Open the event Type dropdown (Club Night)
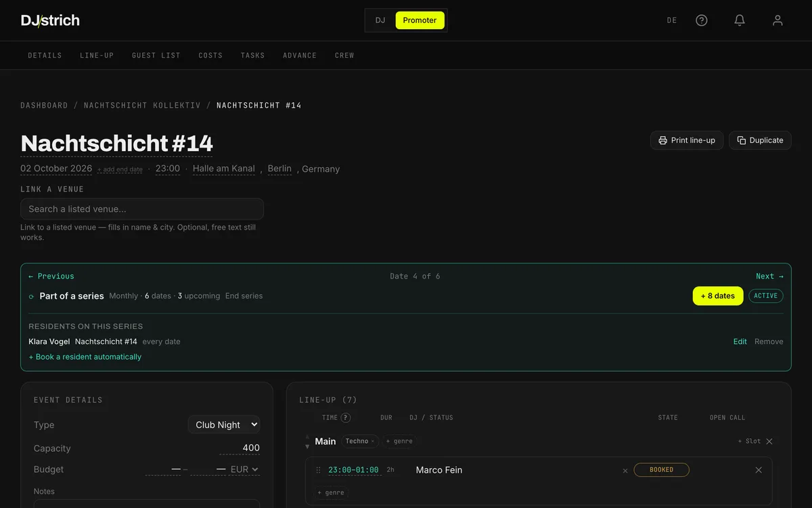Image resolution: width=812 pixels, height=508 pixels. tap(224, 425)
